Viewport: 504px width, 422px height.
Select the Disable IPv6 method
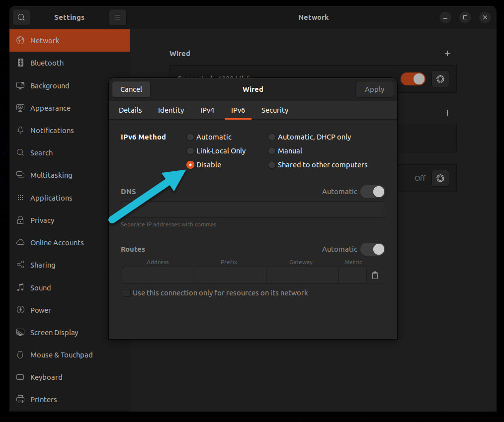click(x=190, y=164)
